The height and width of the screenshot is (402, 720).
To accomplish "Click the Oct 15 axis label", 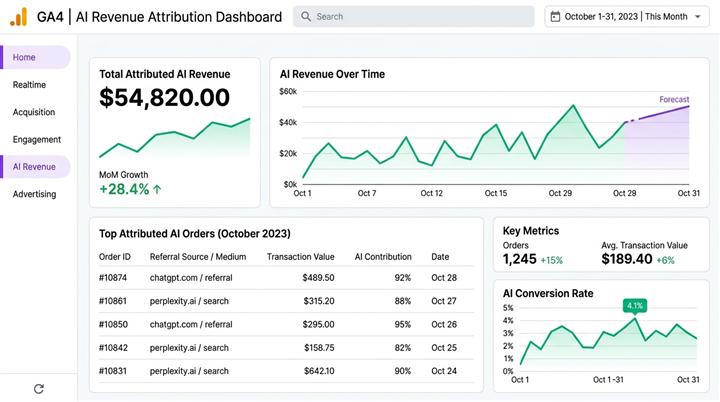I will click(x=496, y=193).
